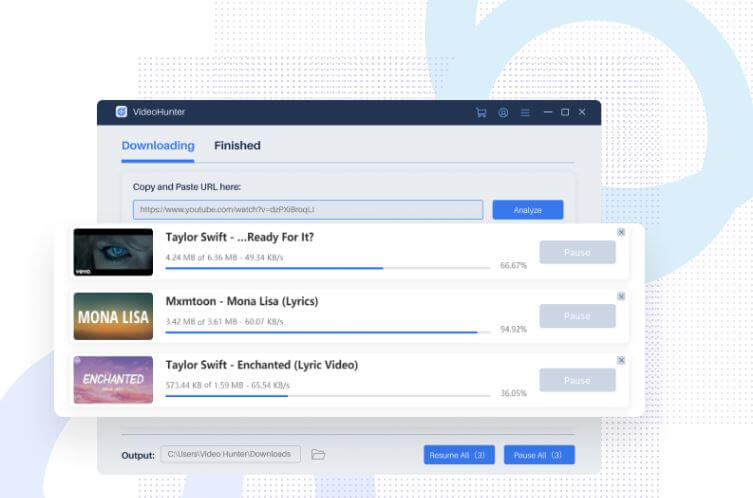Click Pause All (3) button
This screenshot has width=753, height=498.
tap(539, 455)
